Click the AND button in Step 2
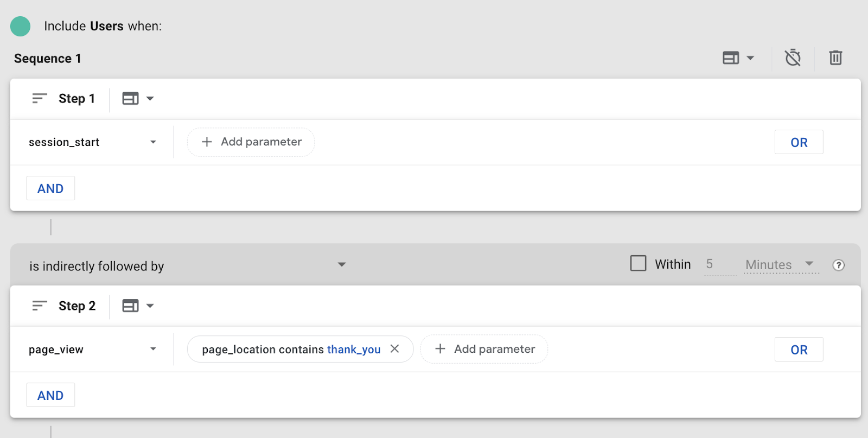Viewport: 868px width, 438px height. pos(50,395)
